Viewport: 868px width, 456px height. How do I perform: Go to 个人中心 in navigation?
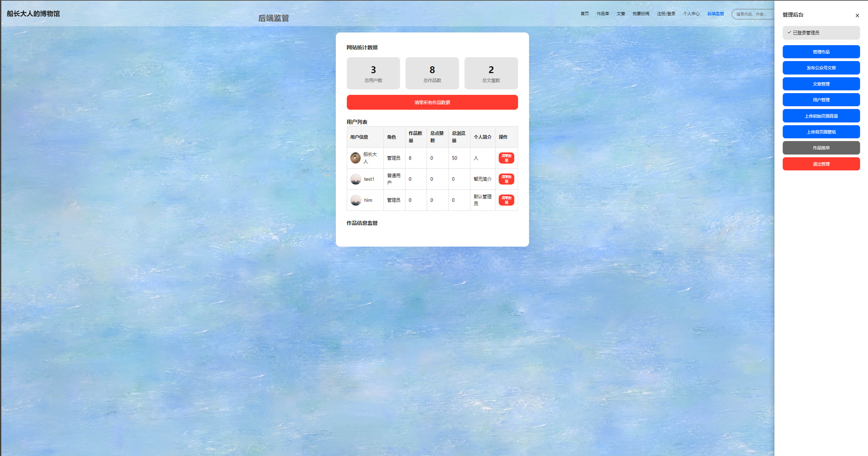(x=691, y=14)
